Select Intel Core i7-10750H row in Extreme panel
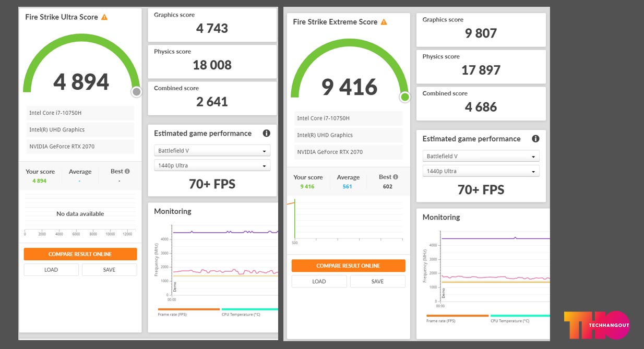 [348, 118]
